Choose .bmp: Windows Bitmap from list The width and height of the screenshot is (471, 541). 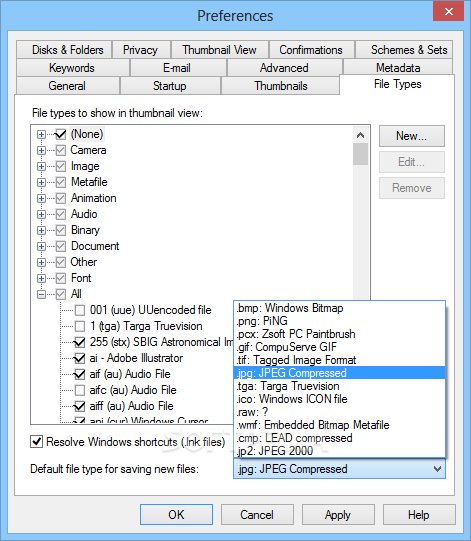(x=340, y=308)
